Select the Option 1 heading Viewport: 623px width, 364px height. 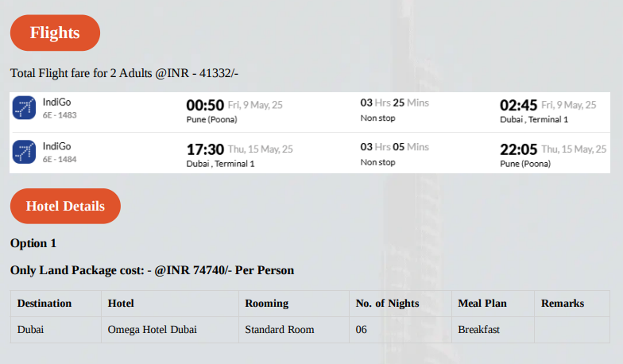pyautogui.click(x=33, y=243)
